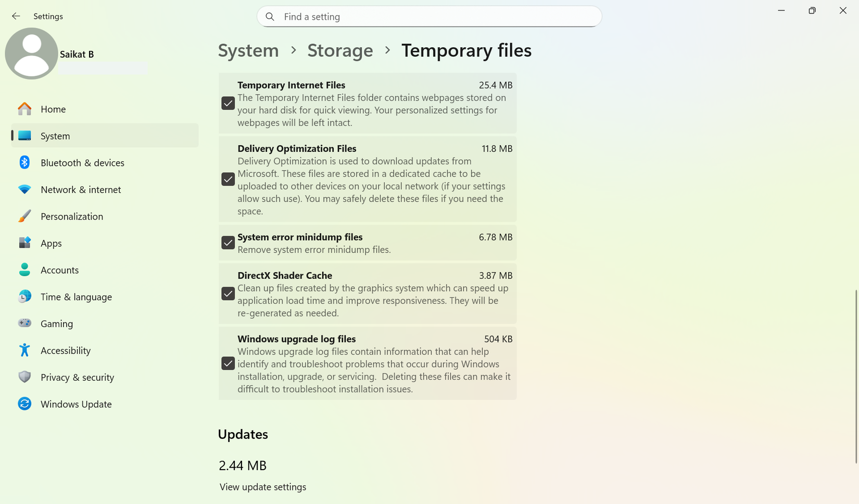Click the Find a setting field
Image resolution: width=859 pixels, height=504 pixels.
(429, 17)
